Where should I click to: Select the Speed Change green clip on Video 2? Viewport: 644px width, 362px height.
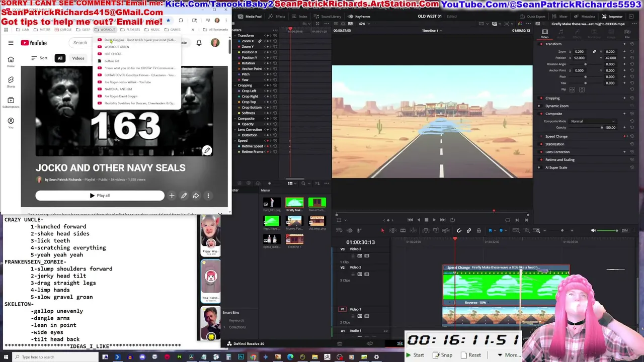click(x=506, y=285)
